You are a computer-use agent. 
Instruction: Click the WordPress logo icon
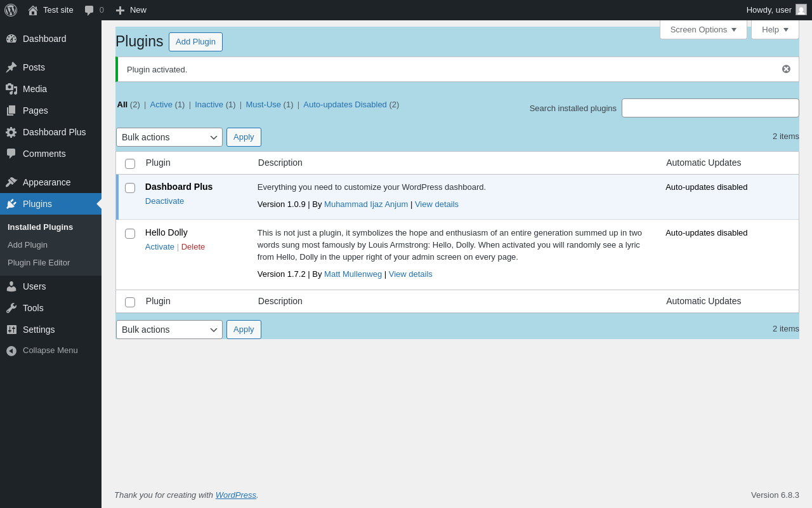pos(11,10)
